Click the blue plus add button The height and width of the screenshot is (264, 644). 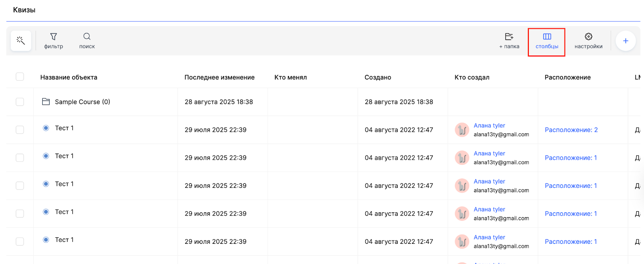tap(625, 41)
